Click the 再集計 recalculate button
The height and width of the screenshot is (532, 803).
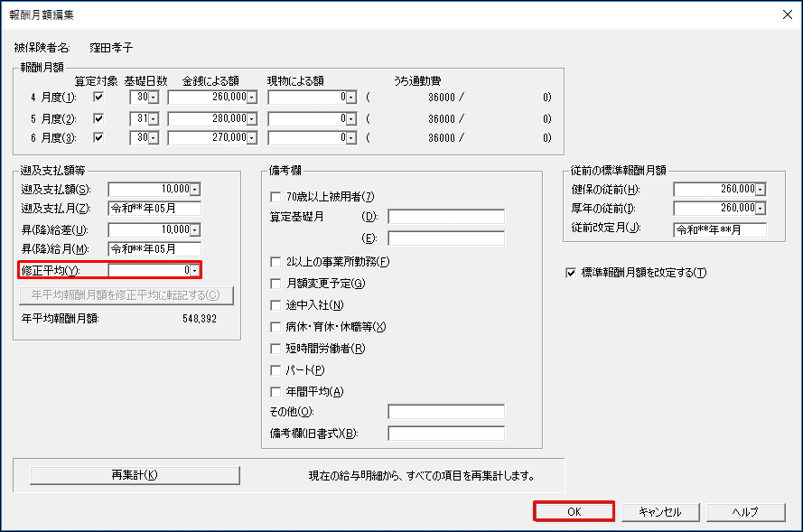tap(135, 475)
